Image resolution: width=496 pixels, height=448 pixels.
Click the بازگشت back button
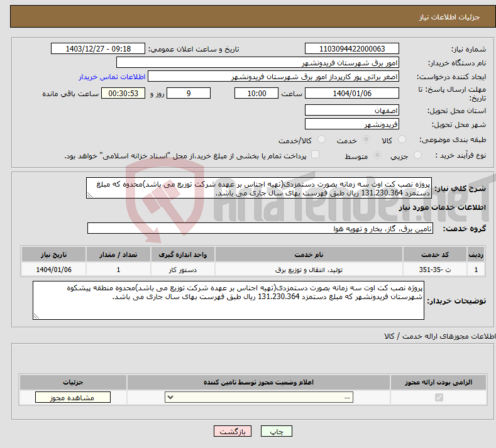coord(233,431)
